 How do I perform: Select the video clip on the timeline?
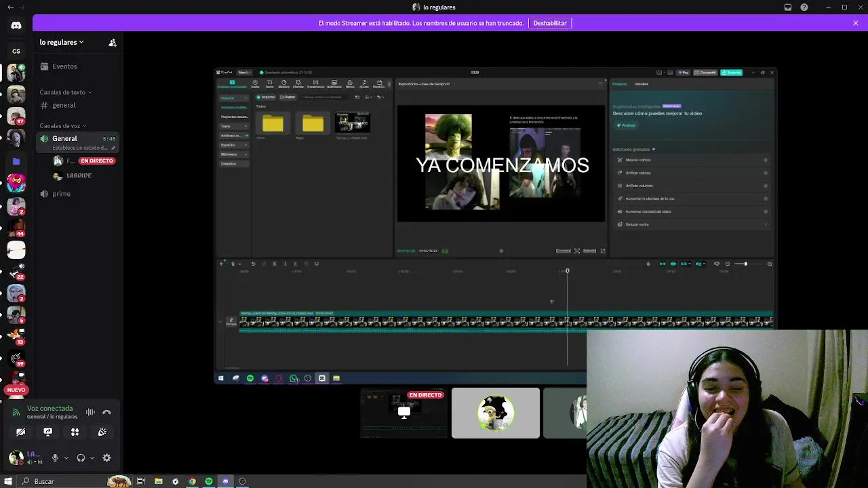point(506,321)
